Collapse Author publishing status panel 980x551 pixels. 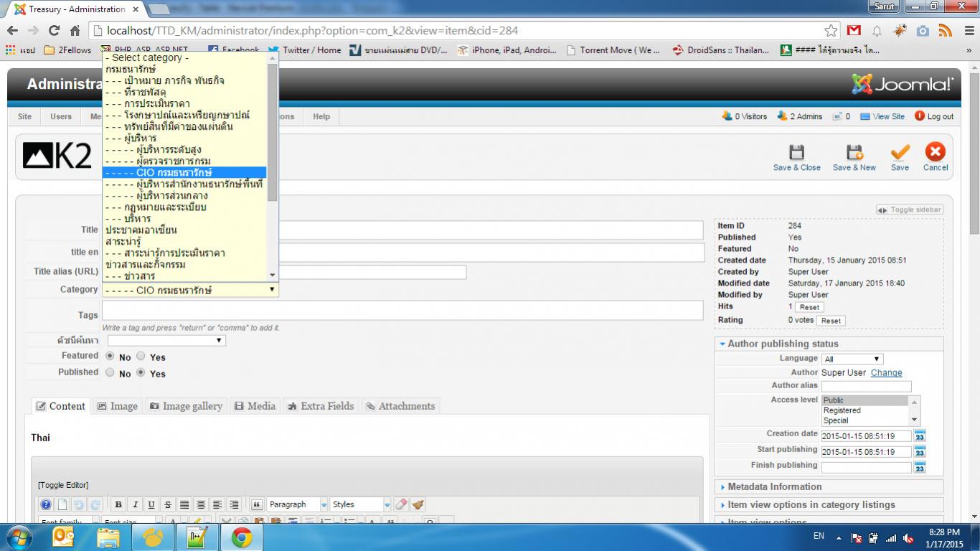click(x=829, y=344)
